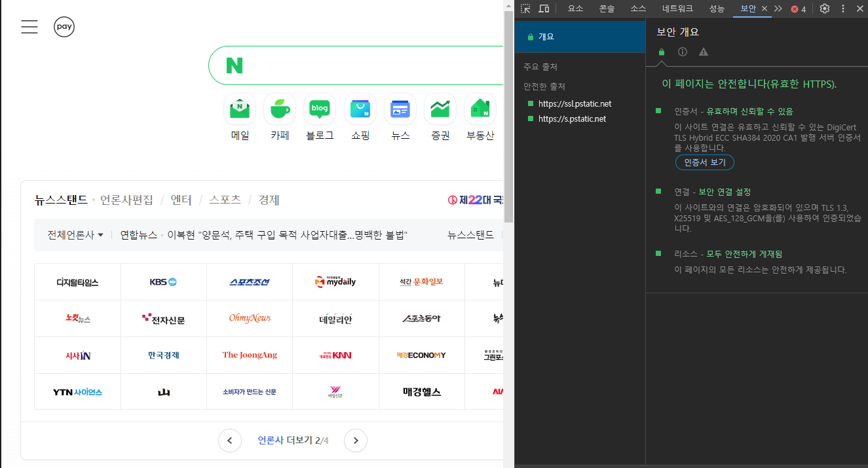The height and width of the screenshot is (468, 868).
Task: Select the lock icon in security overview
Action: click(x=662, y=52)
